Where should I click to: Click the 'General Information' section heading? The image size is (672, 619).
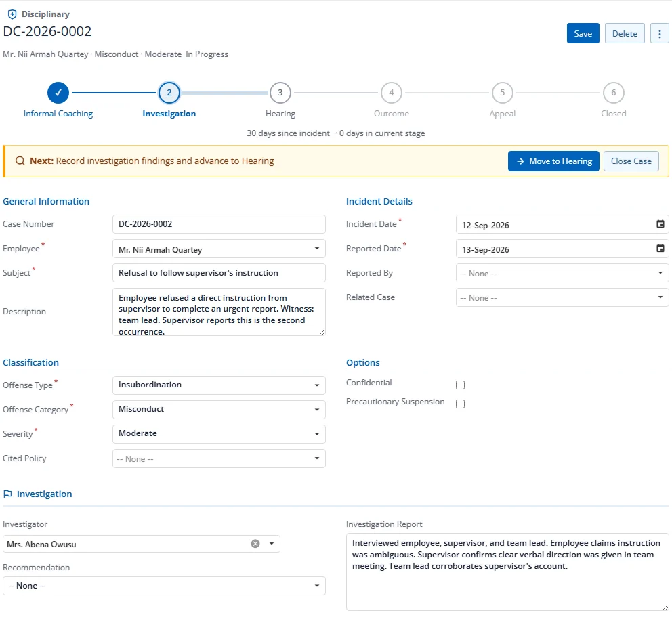pyautogui.click(x=46, y=201)
